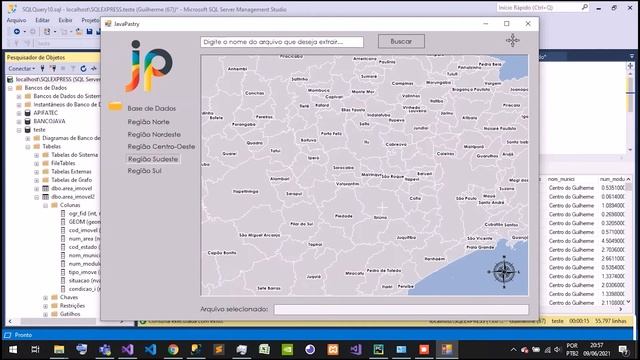Collapse the teste database node
Image resolution: width=640 pixels, height=360 pixels.
[x=19, y=130]
